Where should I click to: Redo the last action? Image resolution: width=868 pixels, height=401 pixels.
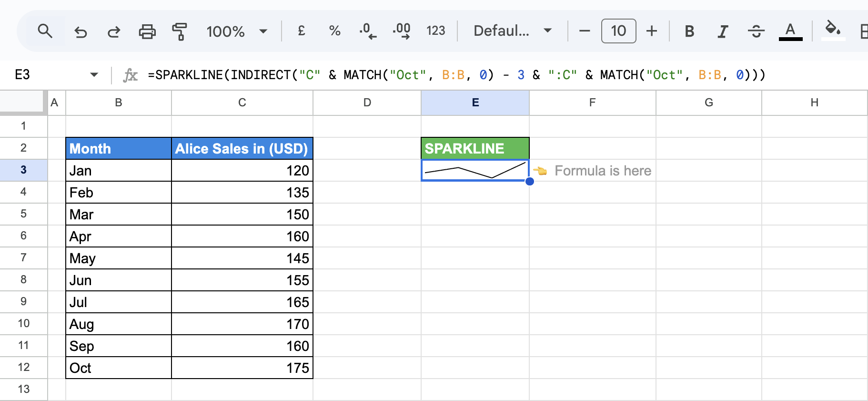click(114, 31)
